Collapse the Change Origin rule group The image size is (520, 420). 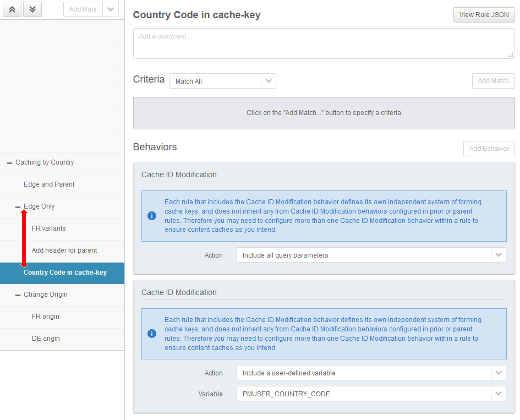tap(18, 295)
